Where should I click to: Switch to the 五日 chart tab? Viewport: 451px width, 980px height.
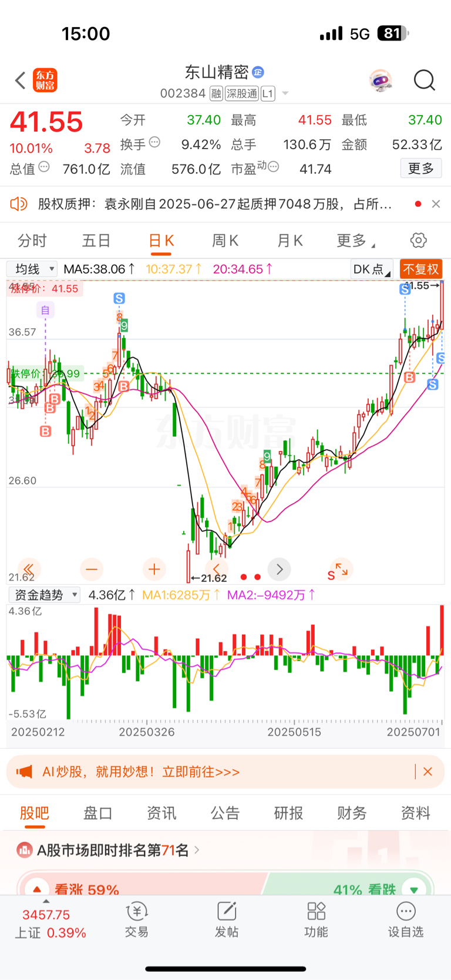pyautogui.click(x=96, y=241)
